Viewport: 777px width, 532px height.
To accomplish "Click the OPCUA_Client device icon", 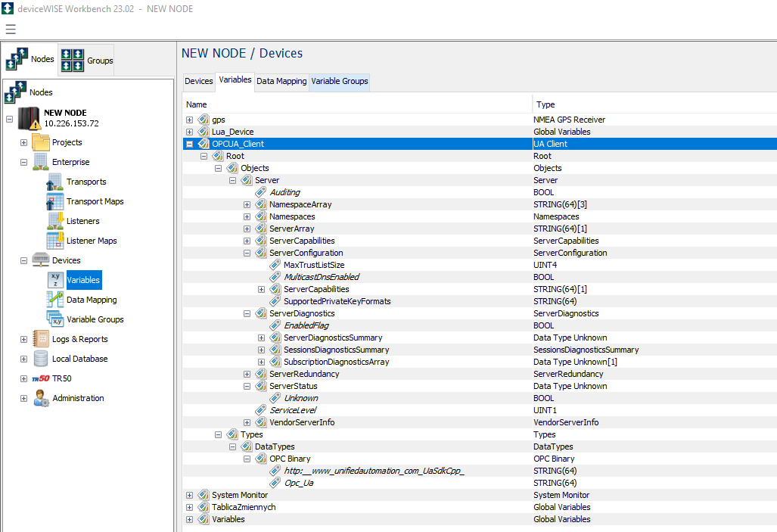I will pos(204,144).
